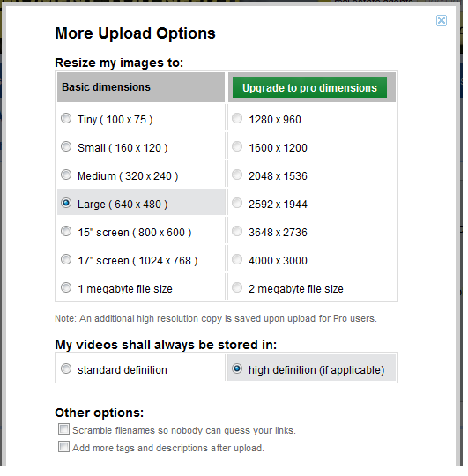Screen dimensions: 468x476
Task: Select high definition (if applicable) video option
Action: coord(237,368)
